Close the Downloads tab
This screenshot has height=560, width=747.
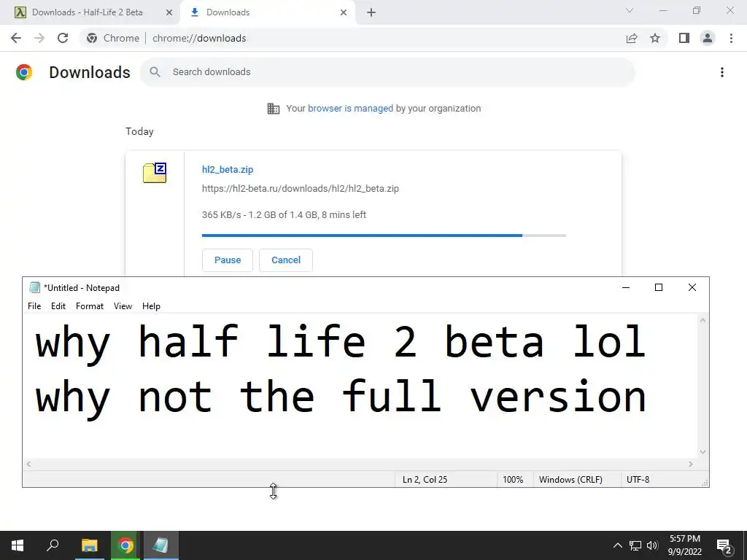(344, 12)
